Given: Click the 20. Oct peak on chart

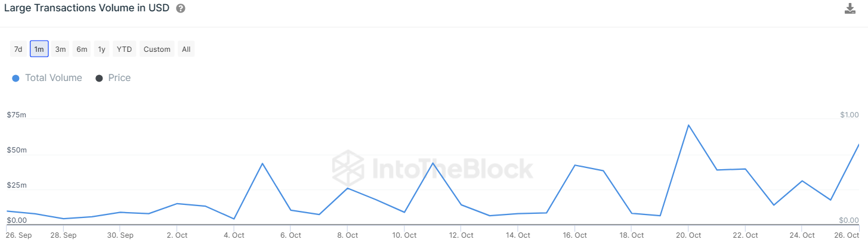Looking at the screenshot, I should tap(688, 125).
